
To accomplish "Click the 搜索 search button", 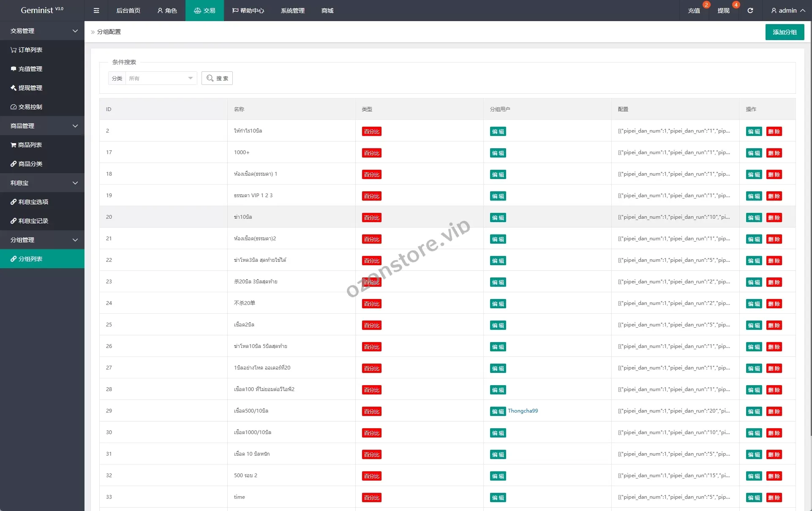I will pos(217,78).
